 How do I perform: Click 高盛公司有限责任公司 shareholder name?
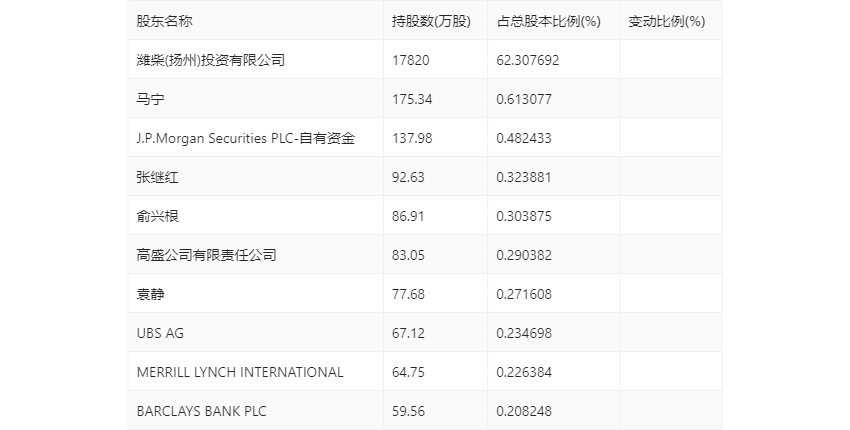tap(206, 255)
